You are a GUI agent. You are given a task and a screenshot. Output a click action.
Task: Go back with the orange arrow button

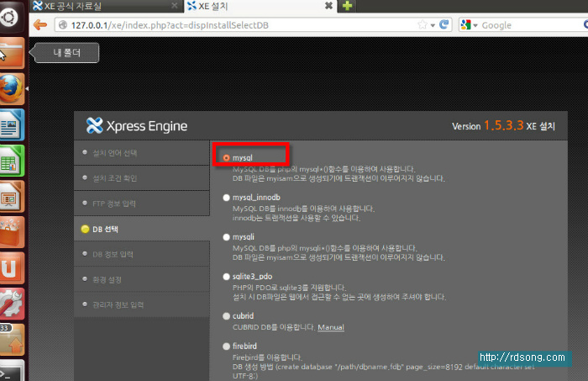click(x=40, y=25)
